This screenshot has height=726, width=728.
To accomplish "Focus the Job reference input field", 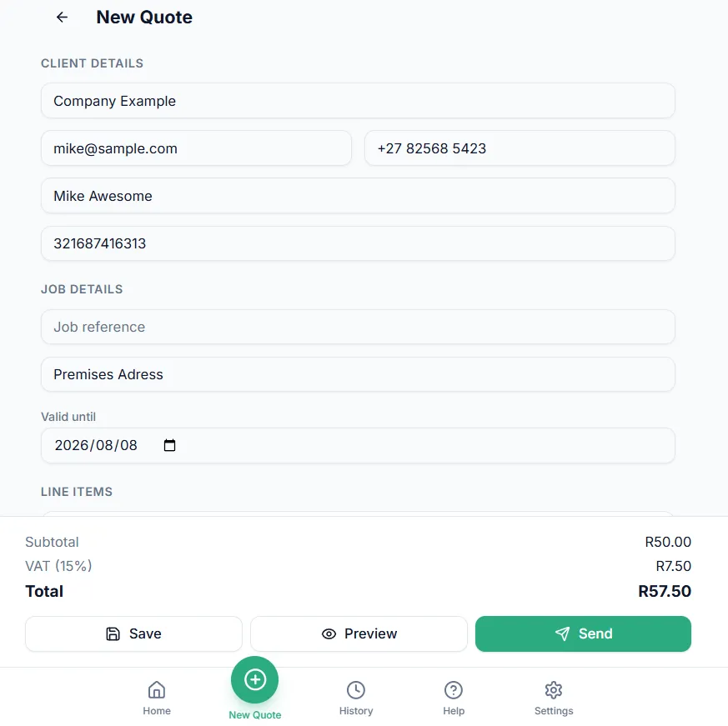I will coord(358,327).
